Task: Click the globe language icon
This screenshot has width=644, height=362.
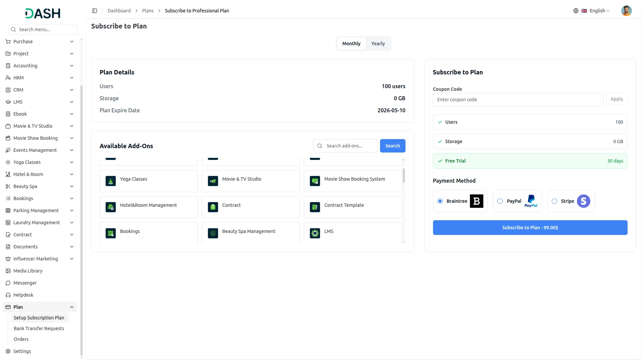Action: coord(576,11)
